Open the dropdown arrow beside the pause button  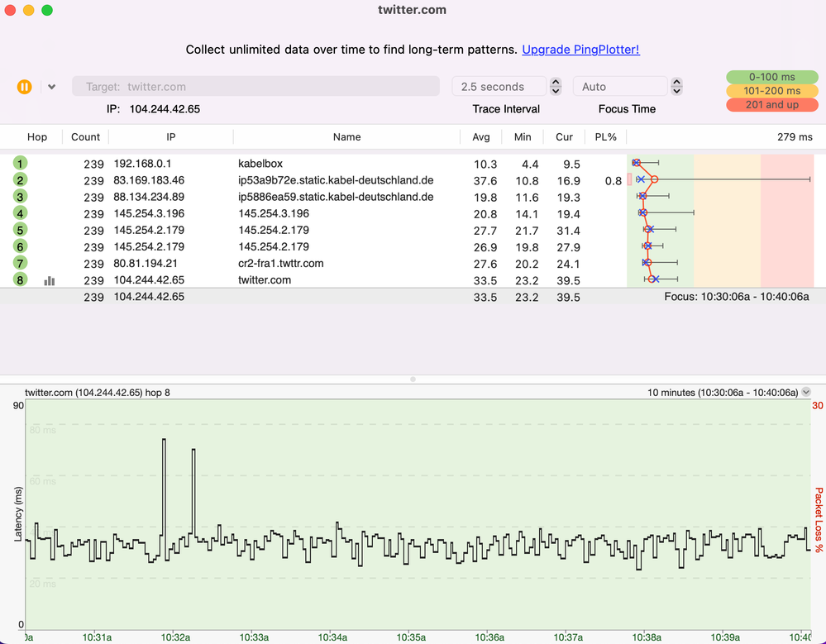51,87
